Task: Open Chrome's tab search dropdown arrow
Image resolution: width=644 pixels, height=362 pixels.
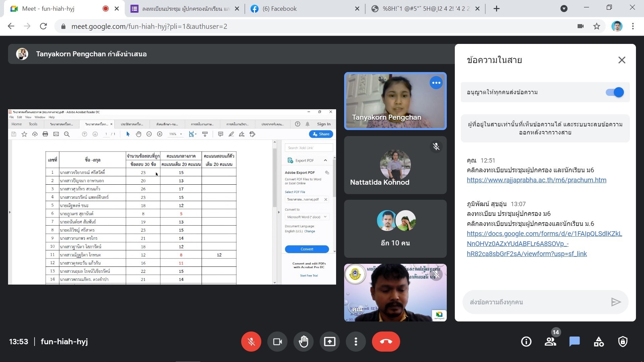Action: 564,9
